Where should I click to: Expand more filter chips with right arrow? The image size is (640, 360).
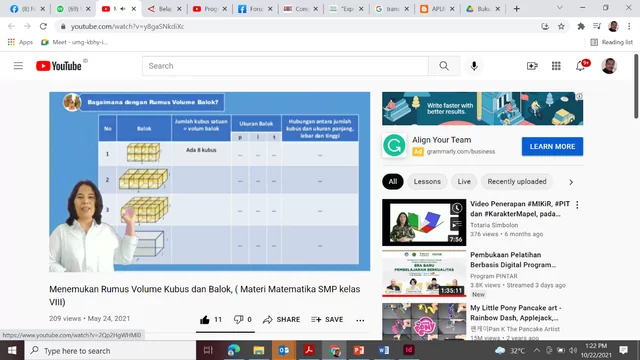571,182
